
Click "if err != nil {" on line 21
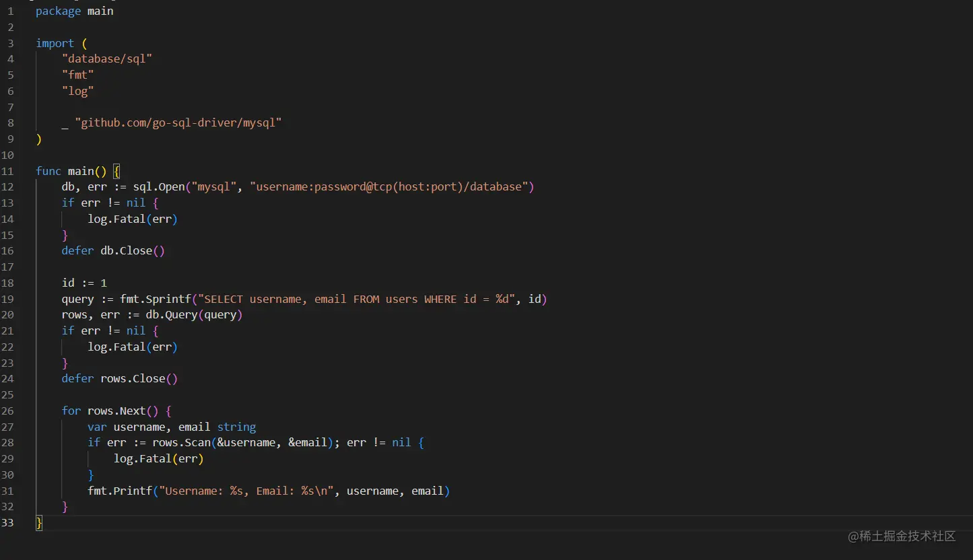pyautogui.click(x=110, y=330)
